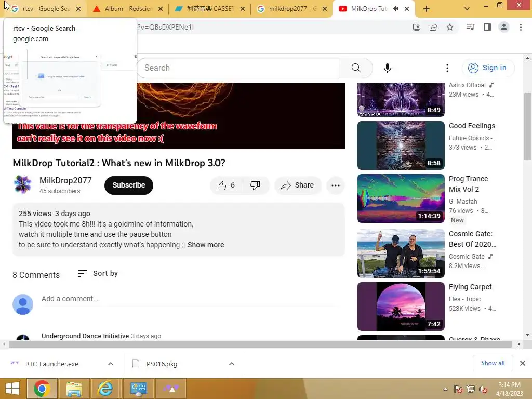Launch Internet Explorer from the taskbar
The image size is (532, 399).
click(106, 389)
